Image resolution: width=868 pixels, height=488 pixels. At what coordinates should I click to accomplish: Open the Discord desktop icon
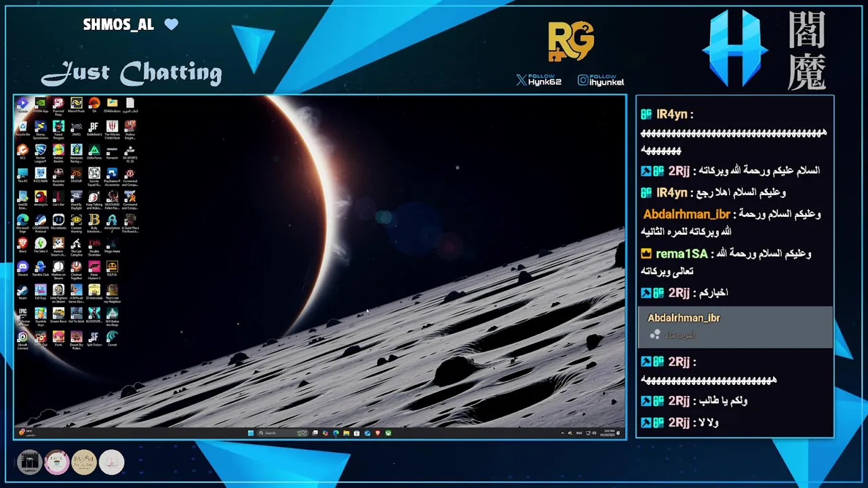tap(22, 268)
